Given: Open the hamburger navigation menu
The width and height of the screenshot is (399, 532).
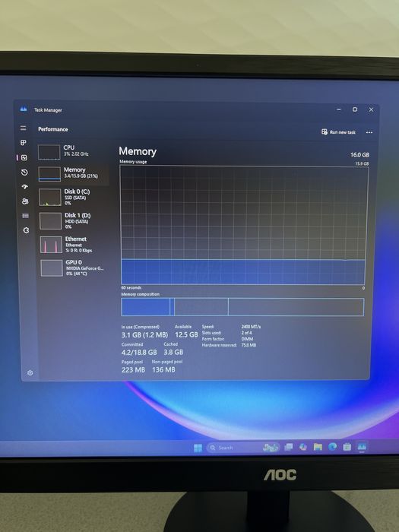Looking at the screenshot, I should (x=23, y=128).
